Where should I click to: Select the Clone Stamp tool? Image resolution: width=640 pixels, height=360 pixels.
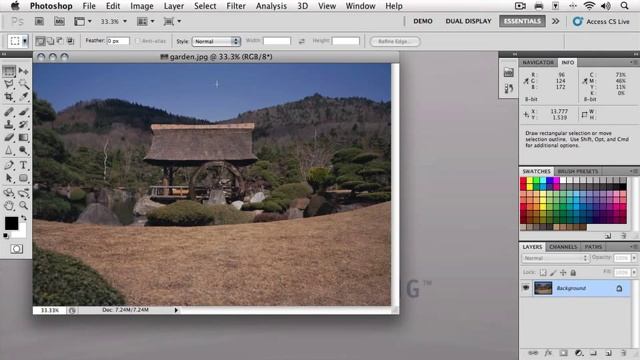point(9,124)
